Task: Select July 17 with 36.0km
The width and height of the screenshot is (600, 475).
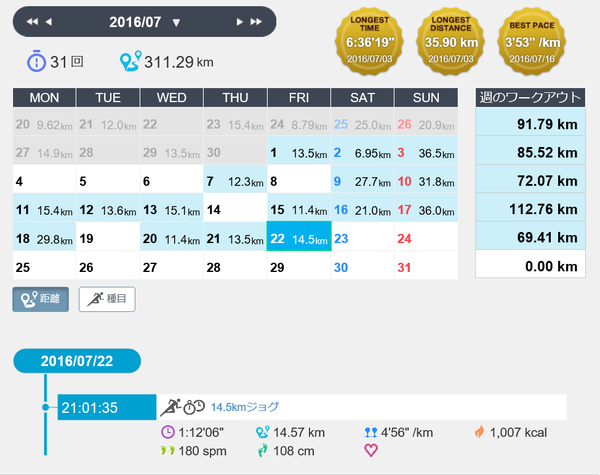Action: click(x=426, y=210)
